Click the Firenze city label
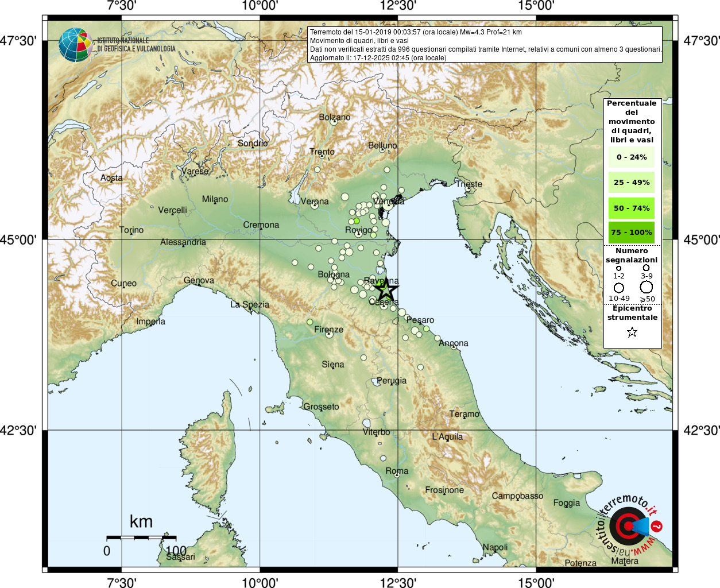This screenshot has width=720, height=588. (329, 329)
